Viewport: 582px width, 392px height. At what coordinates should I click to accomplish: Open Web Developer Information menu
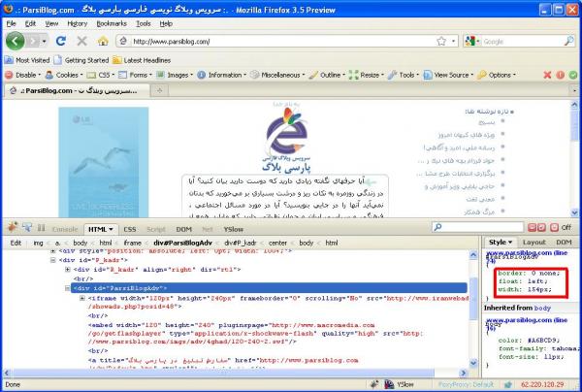click(x=221, y=75)
